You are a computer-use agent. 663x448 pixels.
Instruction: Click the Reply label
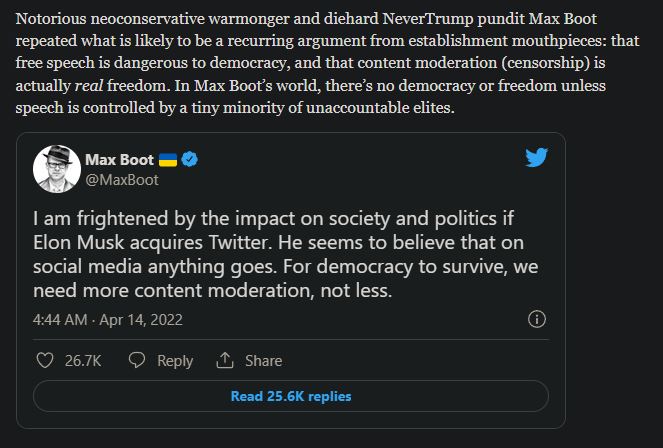click(175, 361)
